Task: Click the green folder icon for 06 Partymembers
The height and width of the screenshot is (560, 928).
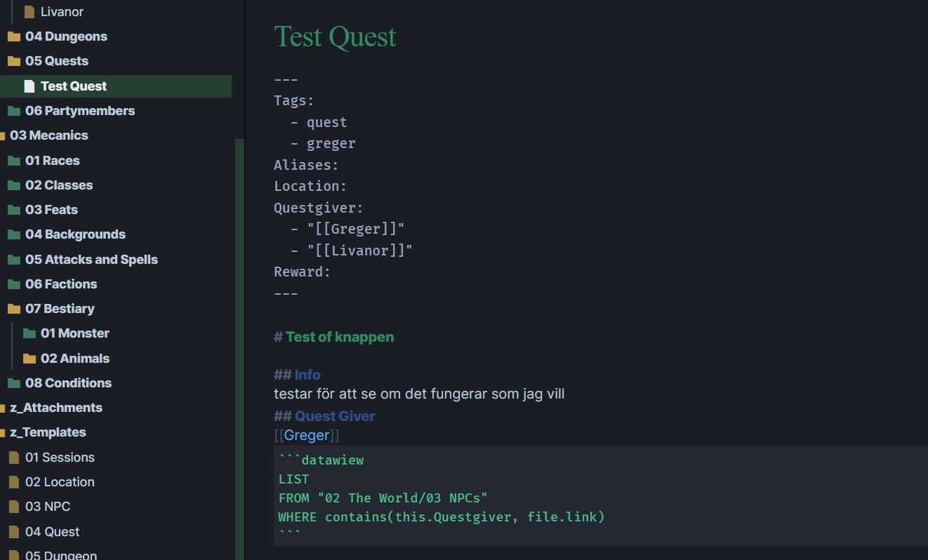Action: tap(14, 111)
